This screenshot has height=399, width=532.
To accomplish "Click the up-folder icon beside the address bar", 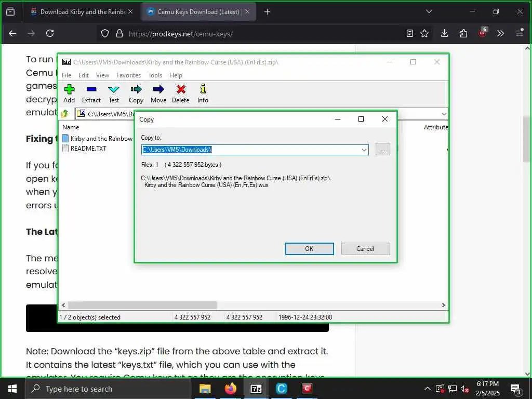I will point(65,114).
